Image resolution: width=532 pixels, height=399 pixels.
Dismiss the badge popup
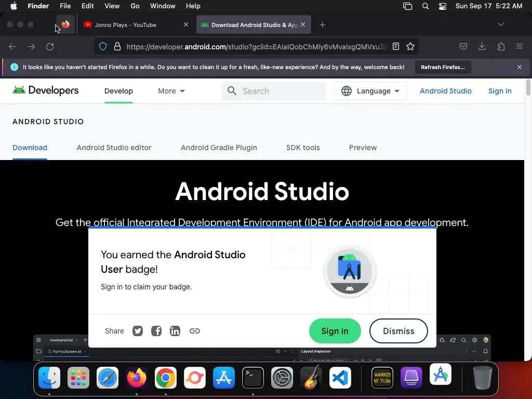(x=398, y=331)
